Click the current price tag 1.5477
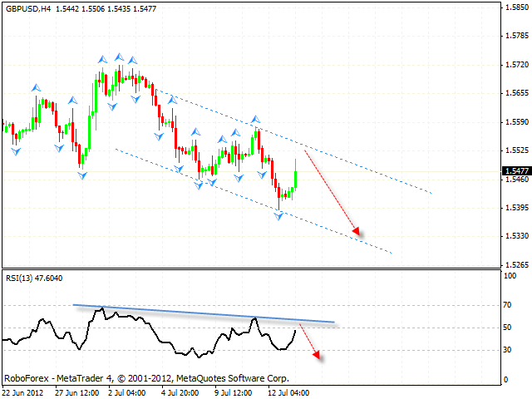The image size is (532, 399). 514,171
